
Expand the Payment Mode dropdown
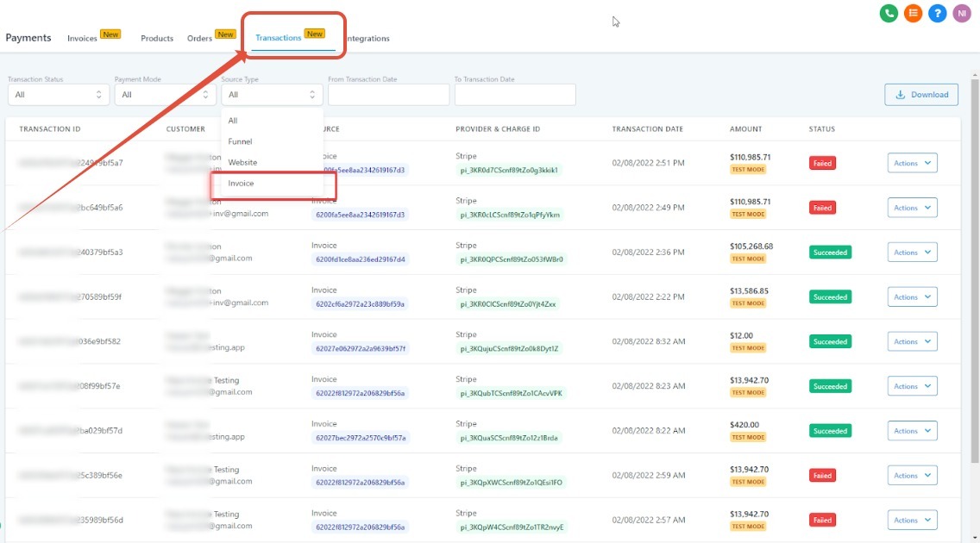point(165,95)
